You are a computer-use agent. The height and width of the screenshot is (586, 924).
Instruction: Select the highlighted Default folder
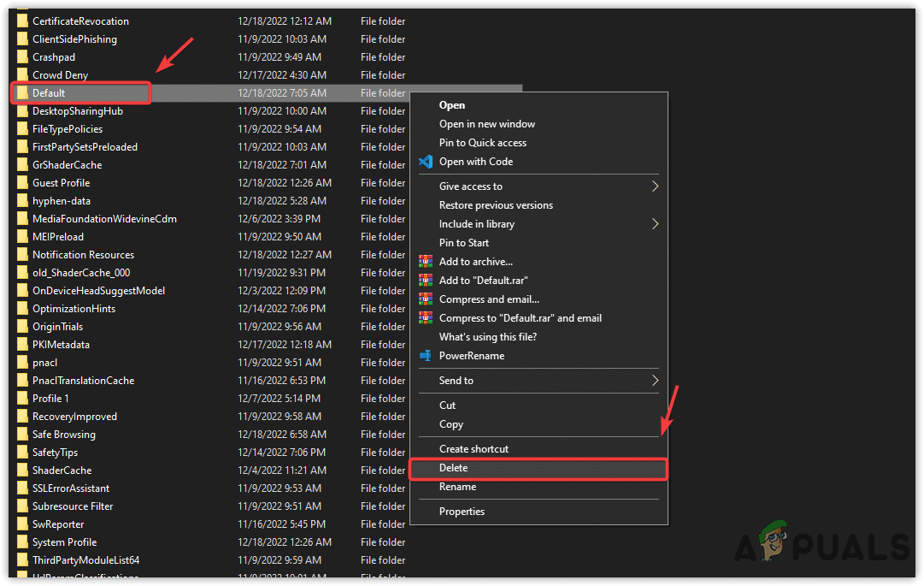tap(49, 93)
